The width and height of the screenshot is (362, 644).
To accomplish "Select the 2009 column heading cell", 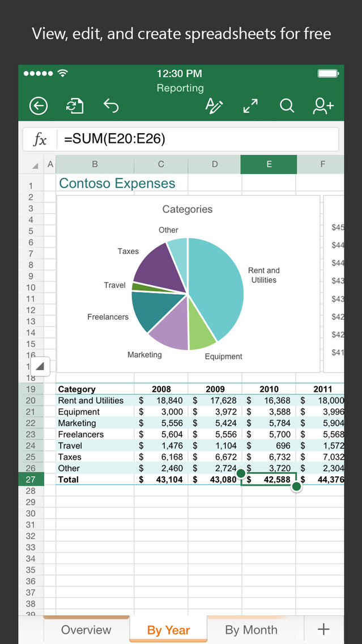I will (215, 389).
